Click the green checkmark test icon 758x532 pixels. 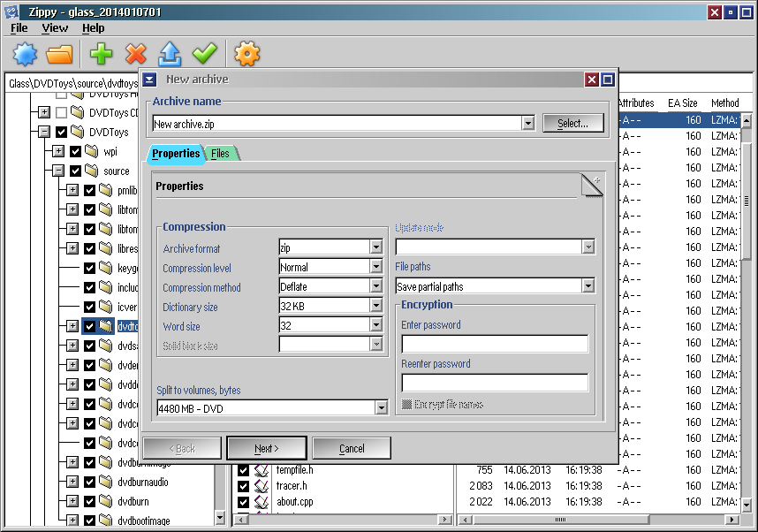click(x=205, y=55)
